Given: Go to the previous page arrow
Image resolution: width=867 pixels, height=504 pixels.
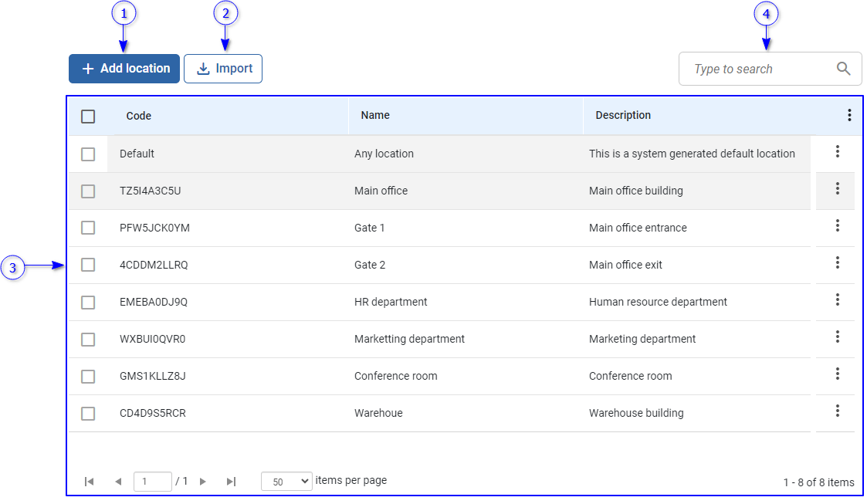Looking at the screenshot, I should click(x=117, y=482).
